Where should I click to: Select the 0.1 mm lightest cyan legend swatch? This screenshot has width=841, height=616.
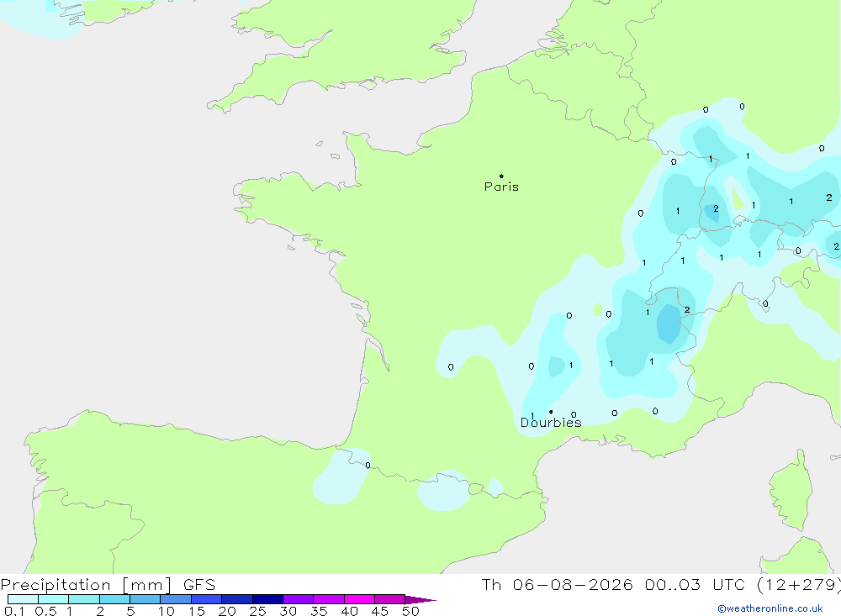pos(23,599)
